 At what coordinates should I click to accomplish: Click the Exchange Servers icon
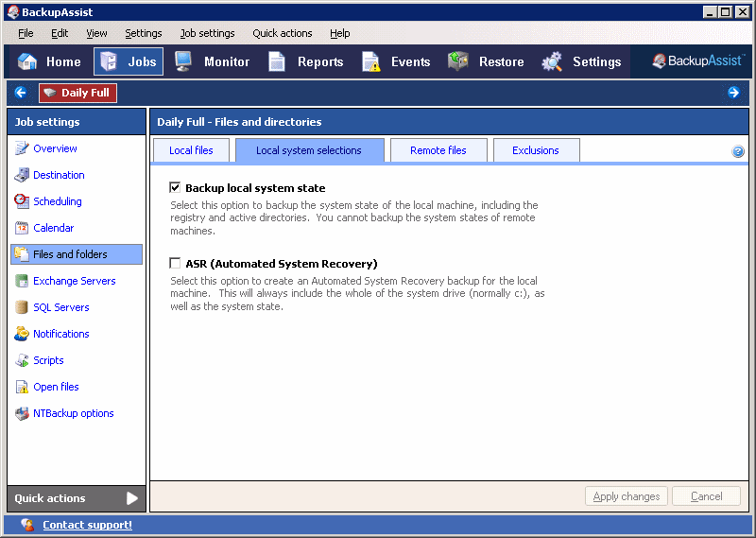pos(22,281)
